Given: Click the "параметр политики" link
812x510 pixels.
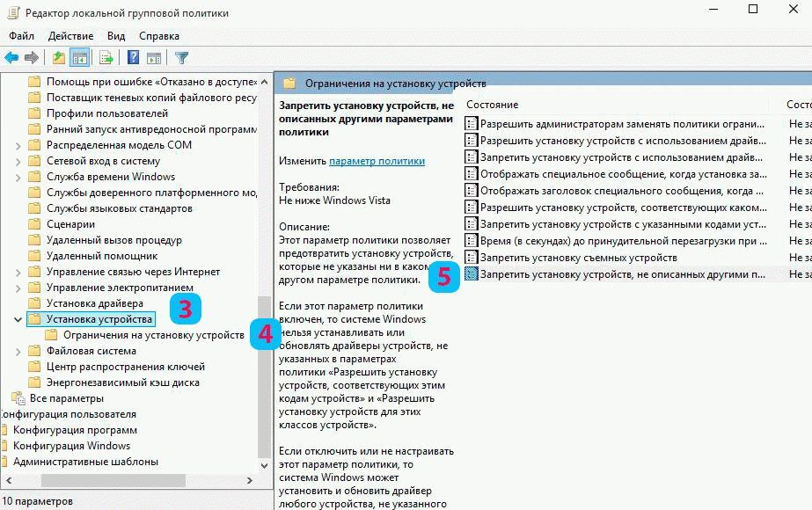Looking at the screenshot, I should click(x=377, y=161).
